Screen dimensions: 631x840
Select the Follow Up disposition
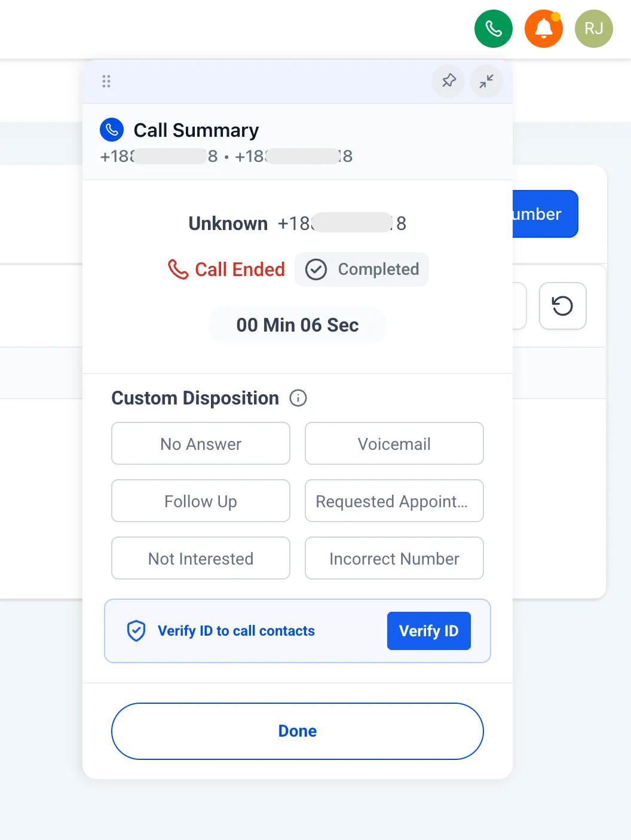point(201,501)
